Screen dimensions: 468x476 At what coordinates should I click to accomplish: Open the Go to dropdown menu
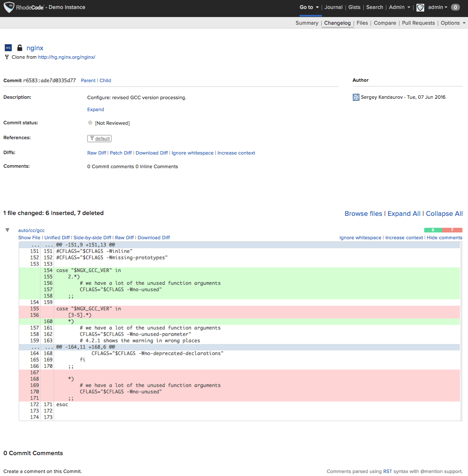309,7
